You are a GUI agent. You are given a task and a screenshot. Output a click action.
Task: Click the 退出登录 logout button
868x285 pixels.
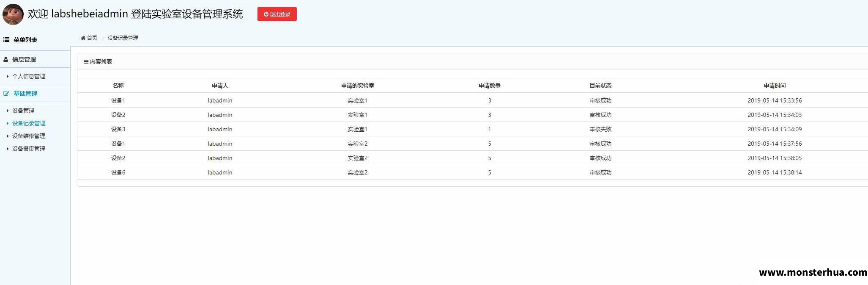pos(277,14)
